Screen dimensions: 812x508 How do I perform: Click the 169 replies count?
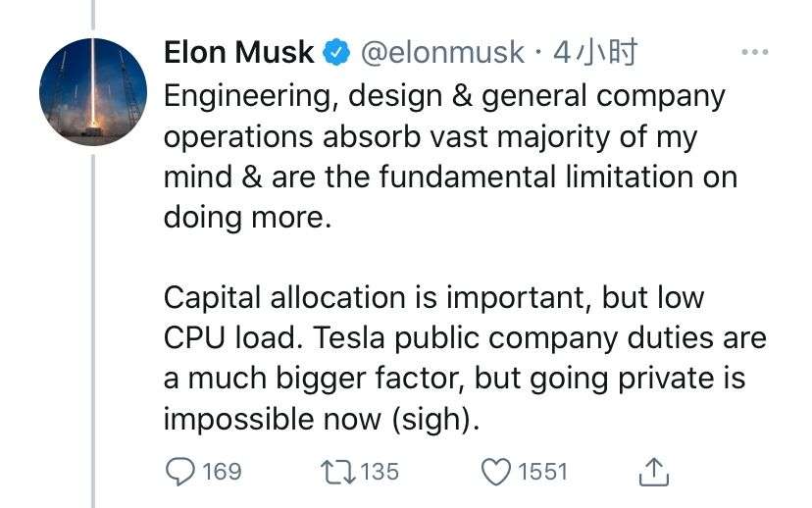(x=221, y=472)
